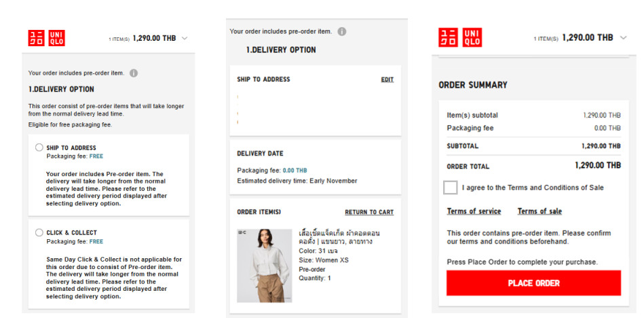Viewport: 644px width, 318px height.
Task: Click info icon beside middle pre-order notice
Action: tap(341, 31)
